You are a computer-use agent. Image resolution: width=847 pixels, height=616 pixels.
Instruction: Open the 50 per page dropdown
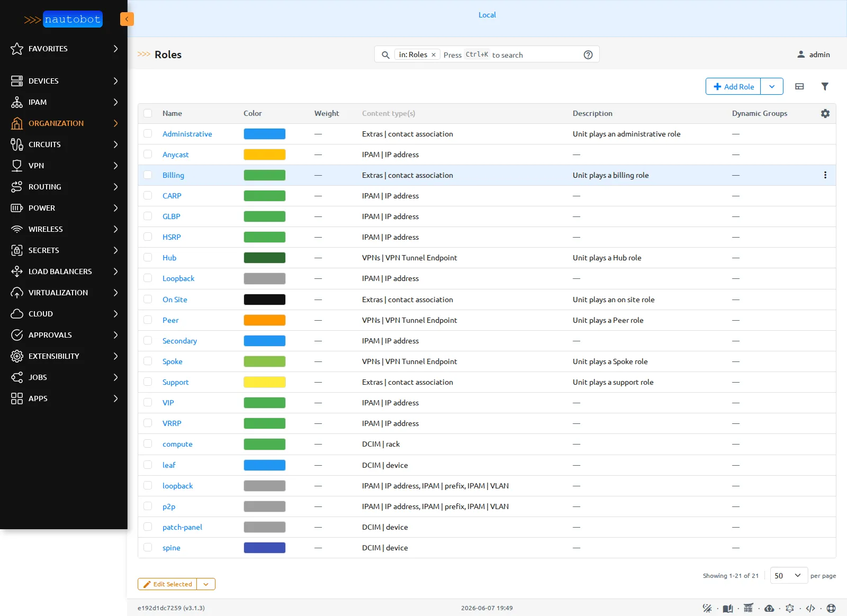(788, 576)
